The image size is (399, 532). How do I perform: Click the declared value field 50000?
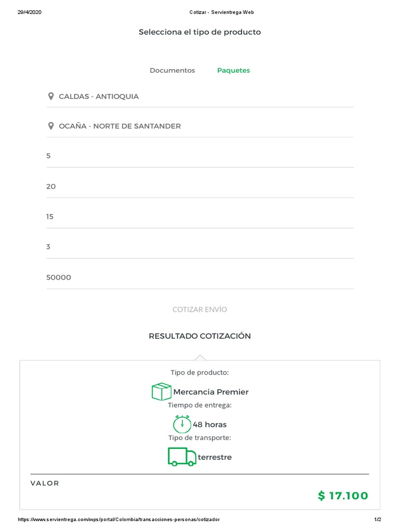coord(199,277)
